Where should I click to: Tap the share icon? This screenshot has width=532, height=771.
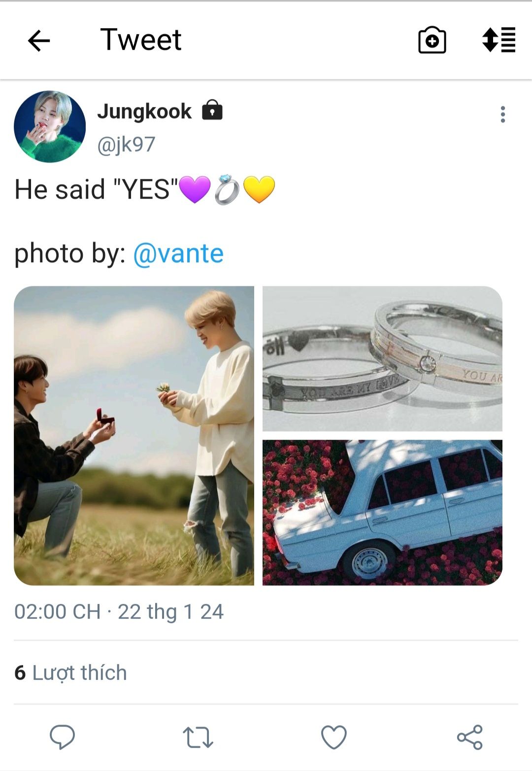click(470, 737)
